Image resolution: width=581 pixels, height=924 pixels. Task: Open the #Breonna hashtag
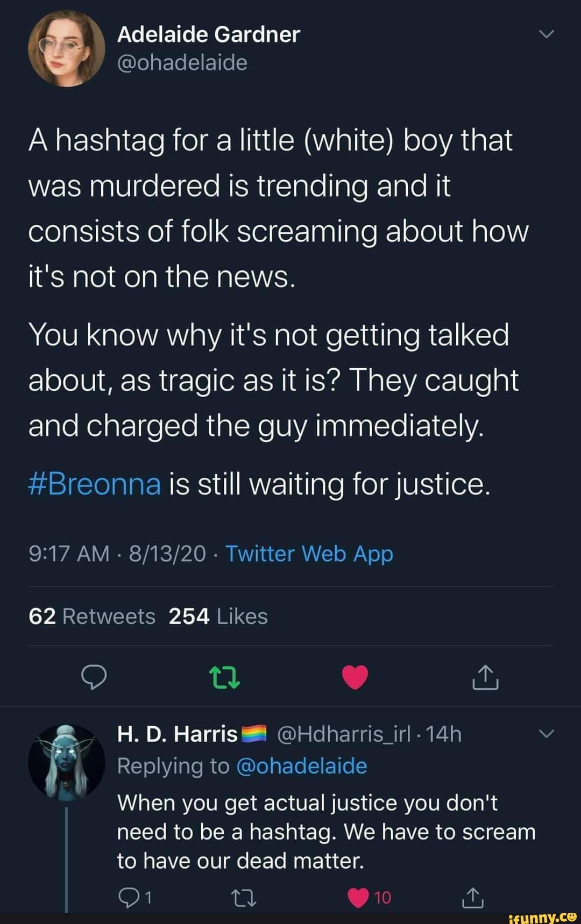click(95, 484)
